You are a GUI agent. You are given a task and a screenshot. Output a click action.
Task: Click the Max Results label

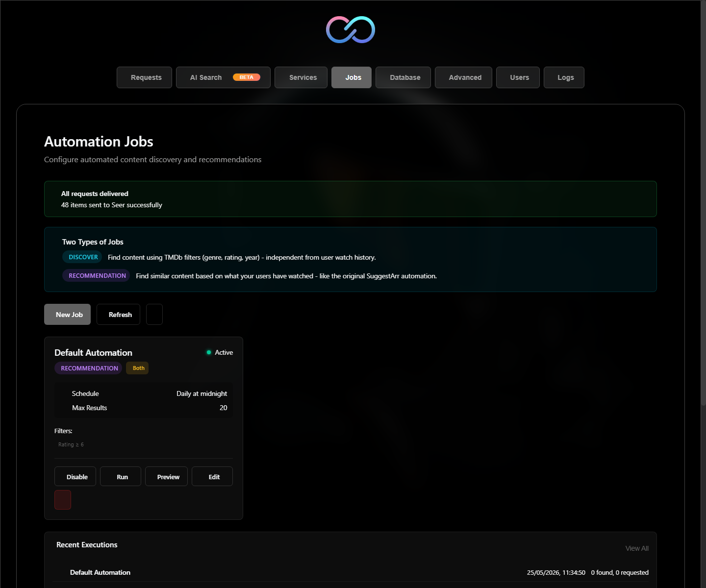89,408
